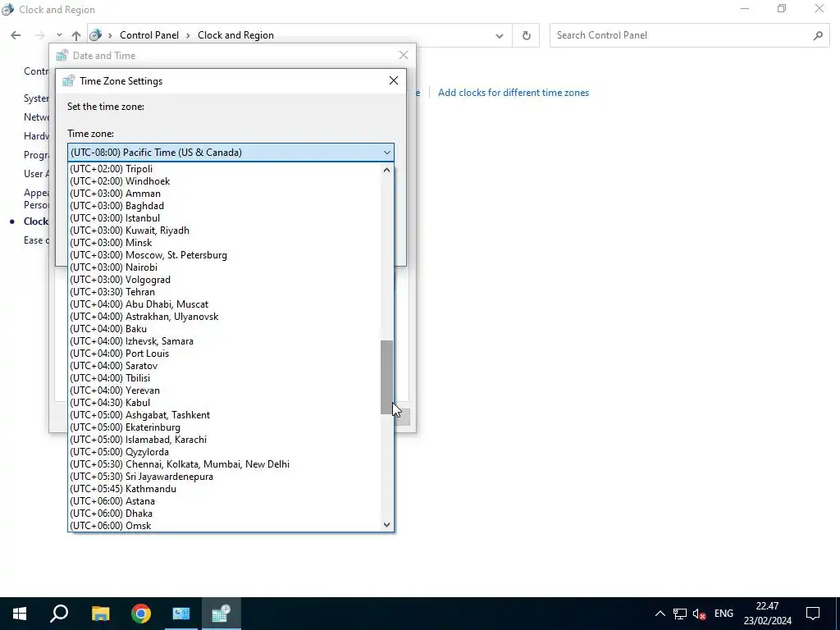Viewport: 840px width, 630px height.
Task: Select (UTC+04:00) Tbilisi
Action: tap(224, 378)
